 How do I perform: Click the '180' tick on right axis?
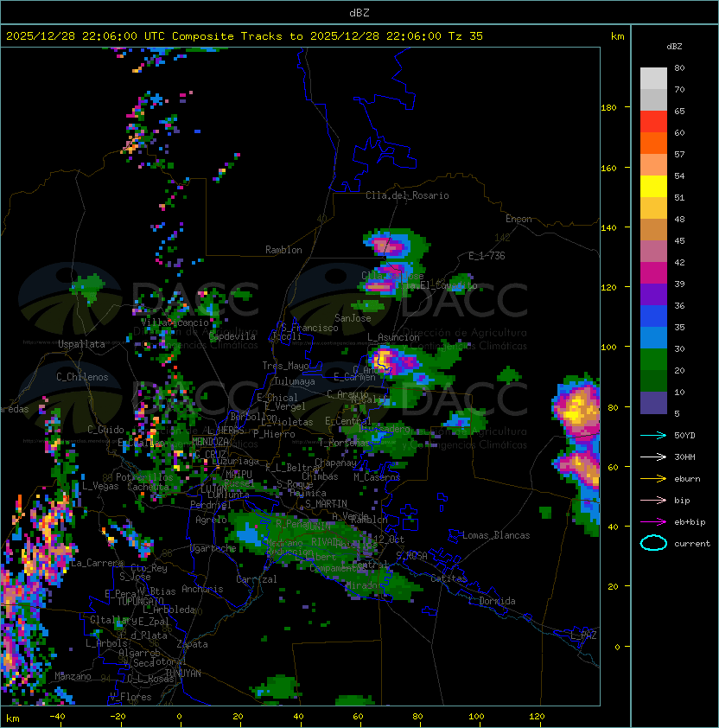point(608,108)
